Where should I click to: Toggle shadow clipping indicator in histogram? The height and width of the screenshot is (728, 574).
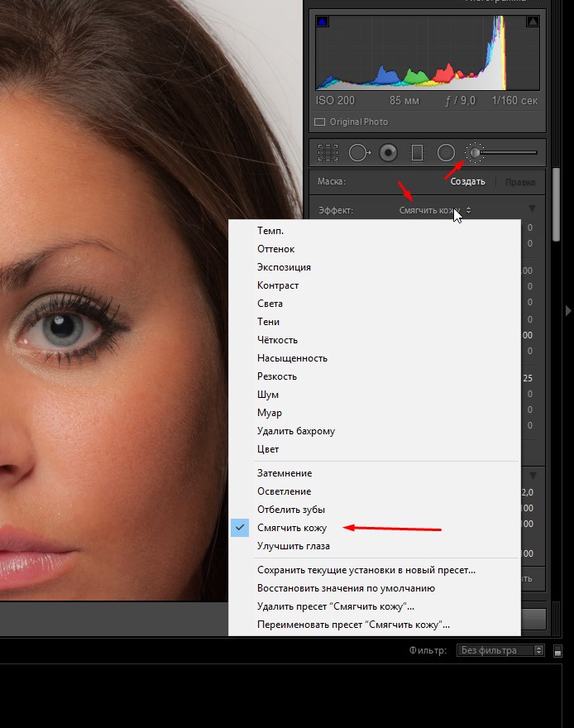(x=322, y=21)
